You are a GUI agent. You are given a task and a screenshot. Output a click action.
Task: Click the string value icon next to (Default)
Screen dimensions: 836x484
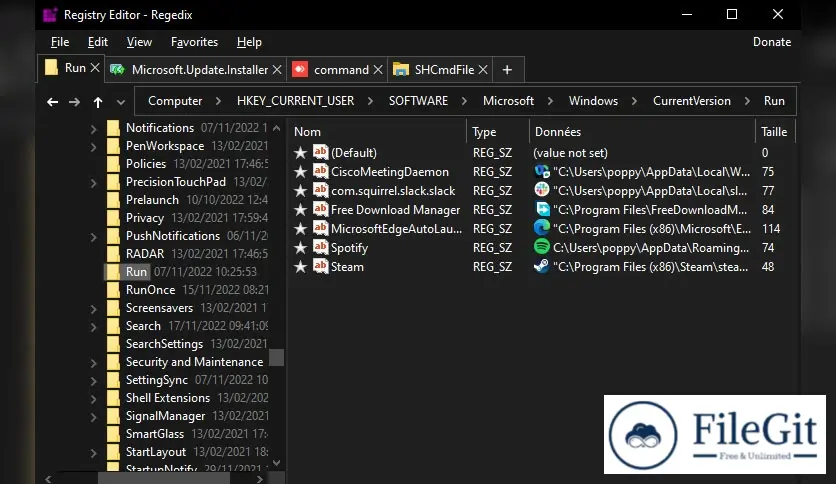(320, 152)
